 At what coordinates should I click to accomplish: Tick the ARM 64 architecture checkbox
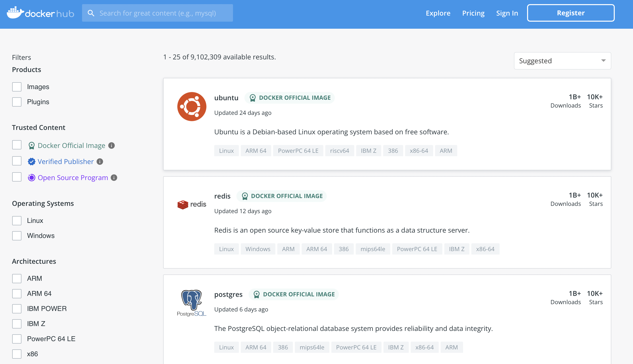[x=17, y=293]
